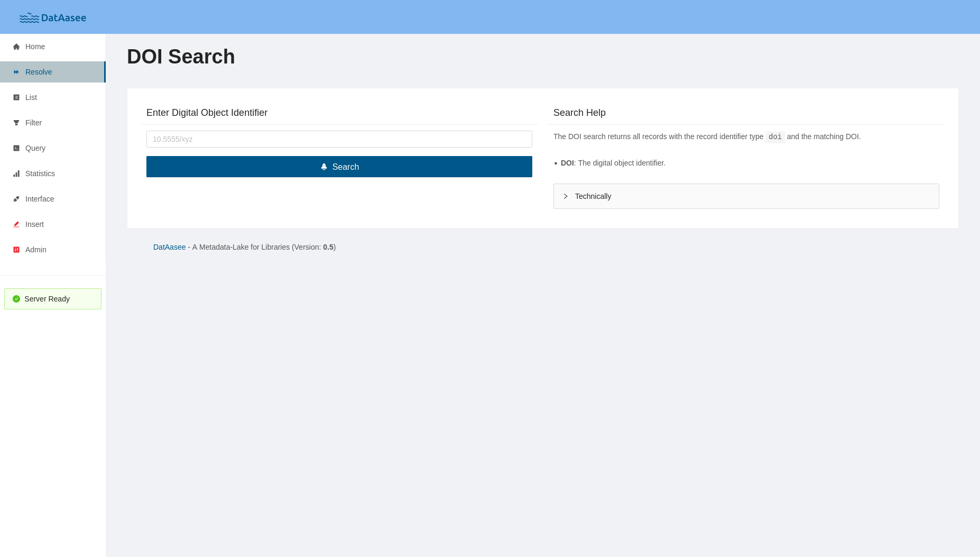Viewport: 980px width, 557px height.
Task: Follow the DatAasee footer link
Action: (x=169, y=247)
